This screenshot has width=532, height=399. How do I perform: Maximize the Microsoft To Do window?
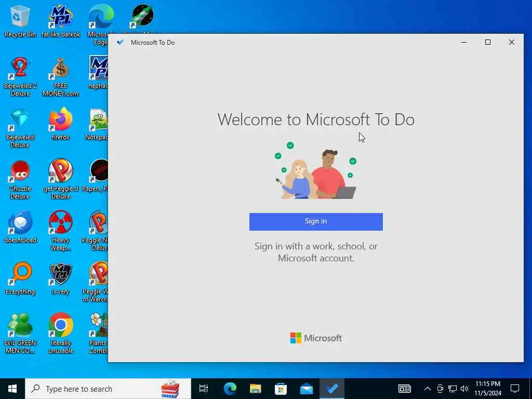(487, 43)
